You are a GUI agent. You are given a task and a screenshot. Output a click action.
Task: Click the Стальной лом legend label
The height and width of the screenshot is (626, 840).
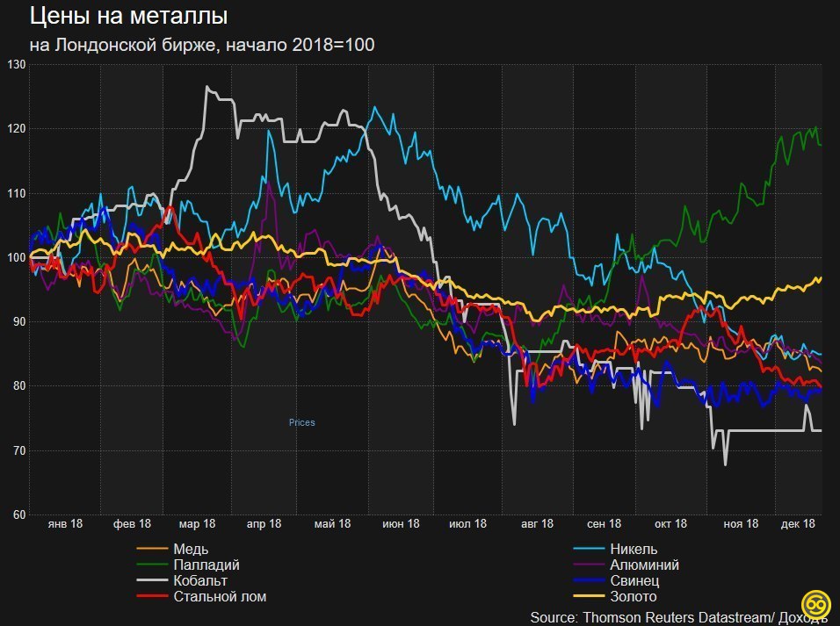pyautogui.click(x=220, y=596)
